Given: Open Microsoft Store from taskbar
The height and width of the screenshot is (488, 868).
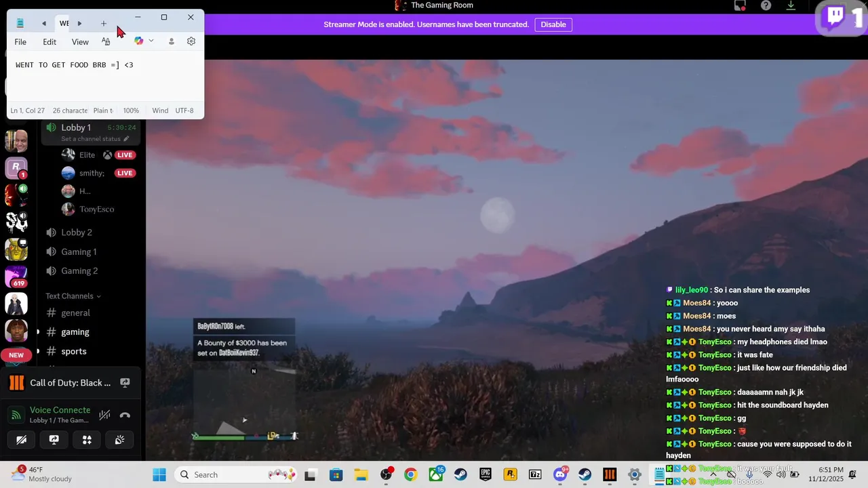Looking at the screenshot, I should (335, 474).
